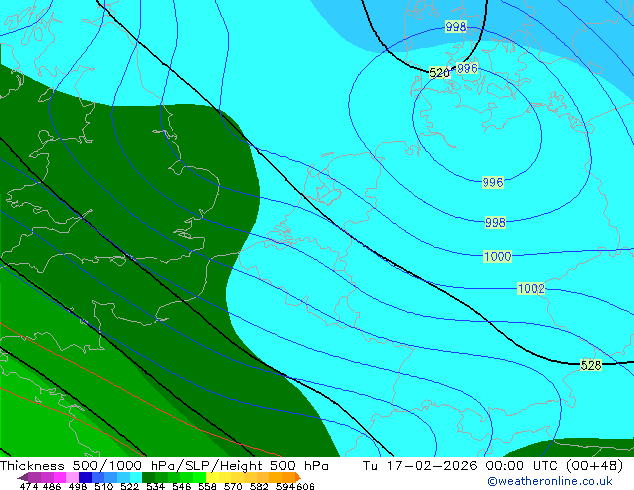Click the '(00+48)' forecast offset text

(594, 466)
